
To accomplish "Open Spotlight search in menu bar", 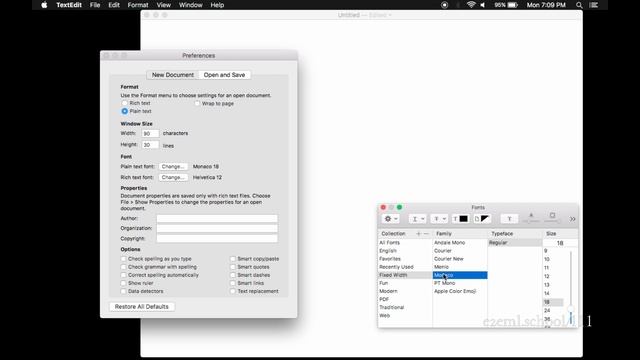I will point(579,5).
